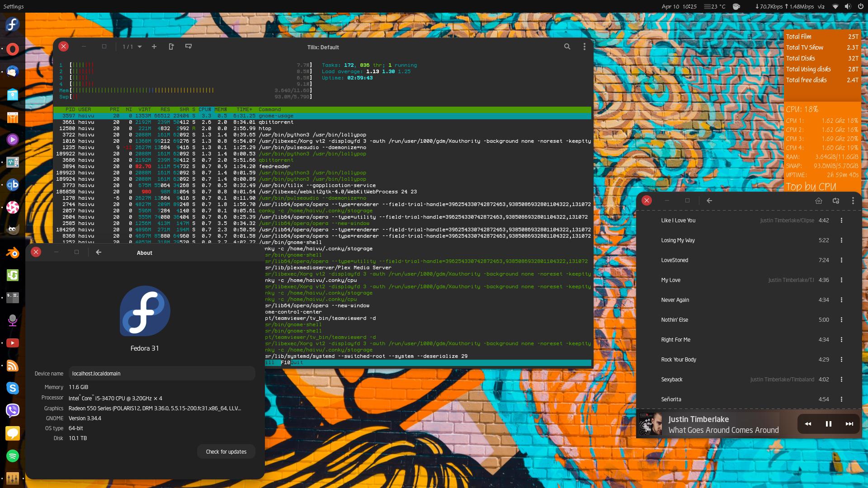Sort htop by the MEM% column header
The image size is (868, 488).
(221, 109)
